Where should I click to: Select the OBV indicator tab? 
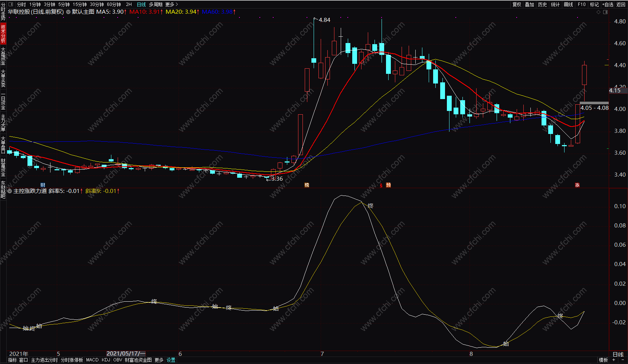pyautogui.click(x=118, y=360)
